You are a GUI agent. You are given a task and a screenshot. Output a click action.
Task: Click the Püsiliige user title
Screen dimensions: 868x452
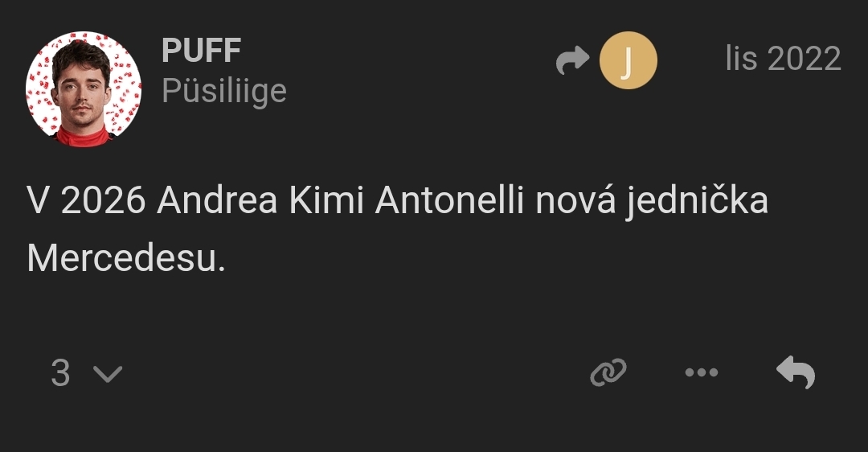coord(223,91)
